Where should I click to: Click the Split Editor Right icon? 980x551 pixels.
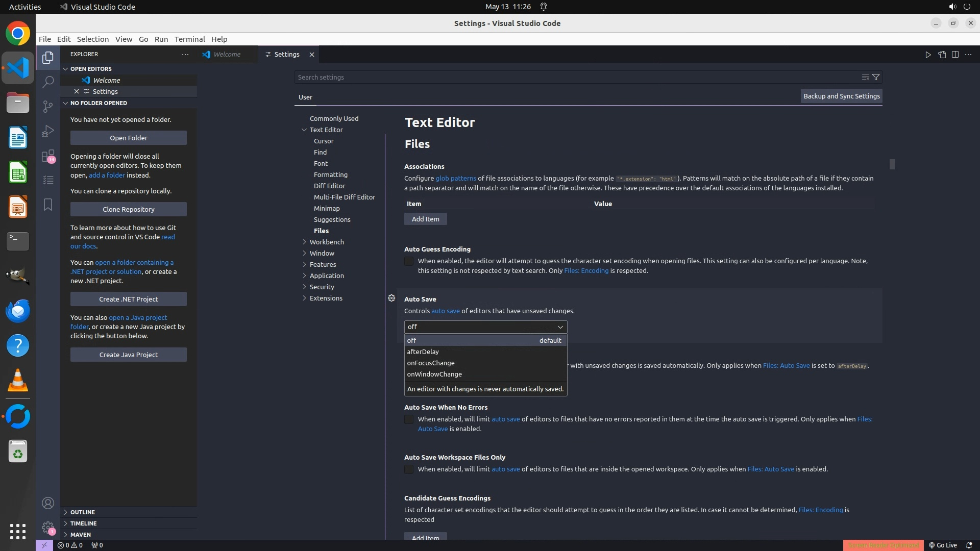coord(955,55)
